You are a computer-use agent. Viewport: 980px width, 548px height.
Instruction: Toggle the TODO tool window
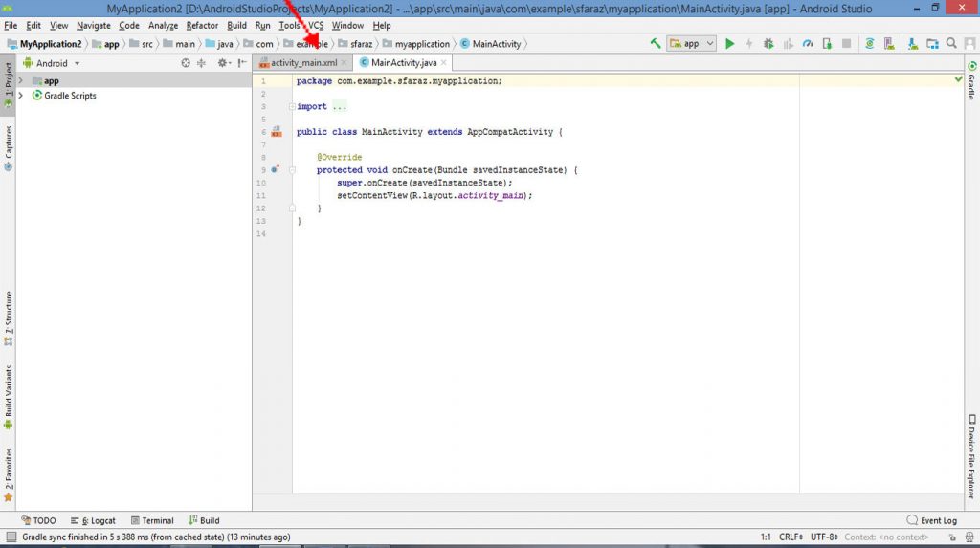(x=38, y=520)
